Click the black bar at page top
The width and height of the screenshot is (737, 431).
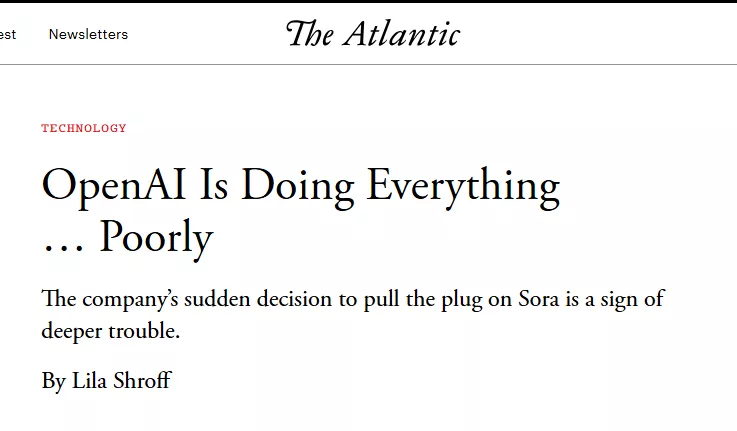368,1
